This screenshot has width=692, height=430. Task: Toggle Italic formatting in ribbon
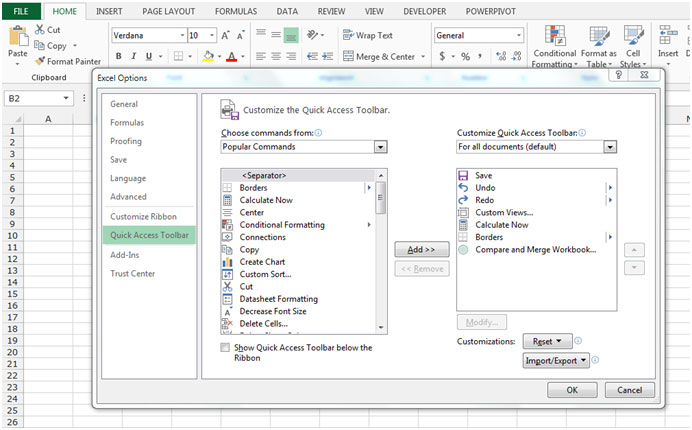pos(133,56)
